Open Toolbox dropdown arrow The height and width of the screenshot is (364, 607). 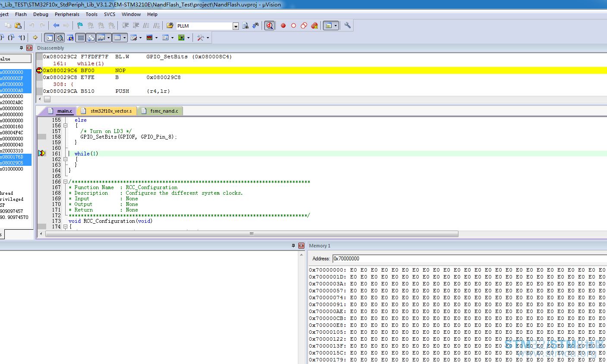[208, 38]
